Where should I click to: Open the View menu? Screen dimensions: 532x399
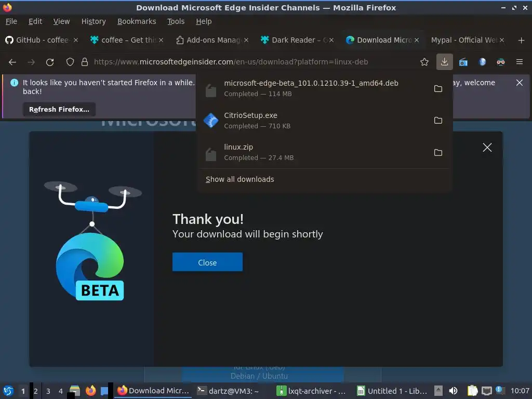tap(61, 21)
